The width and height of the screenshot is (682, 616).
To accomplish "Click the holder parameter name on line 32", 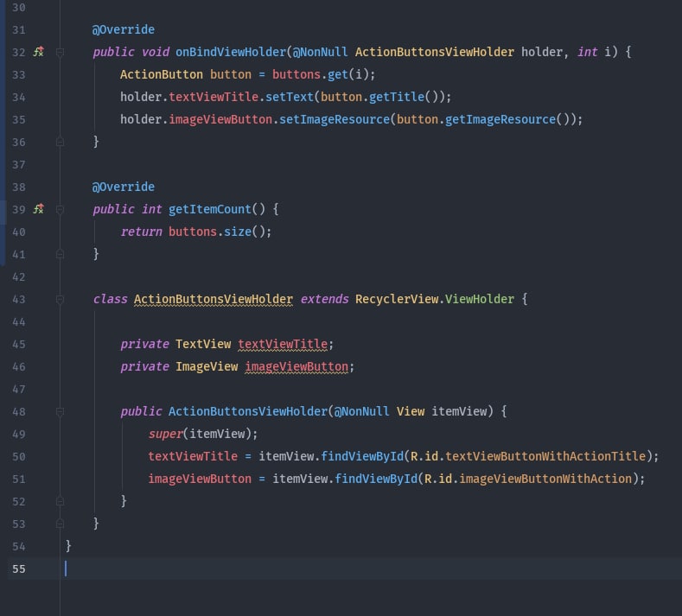I will [x=542, y=52].
